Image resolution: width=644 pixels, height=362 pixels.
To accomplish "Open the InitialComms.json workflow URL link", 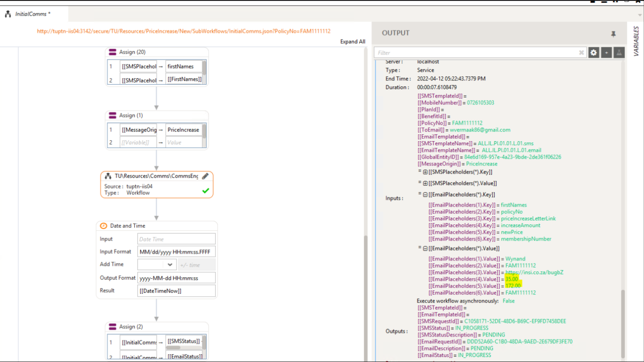I will 183,31.
